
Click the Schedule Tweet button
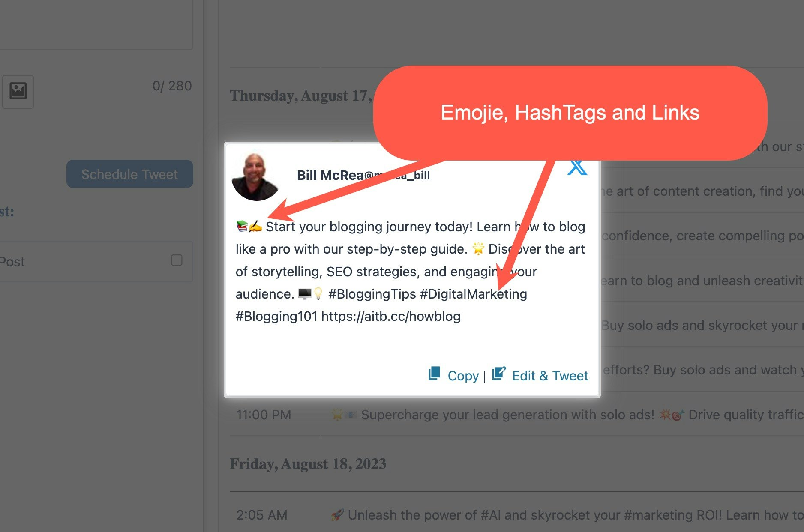(x=129, y=174)
